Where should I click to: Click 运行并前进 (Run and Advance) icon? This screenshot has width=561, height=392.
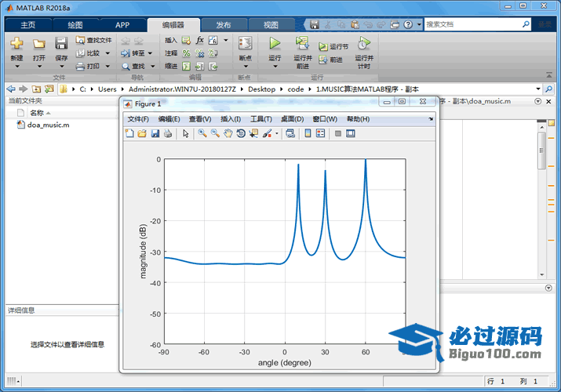coord(302,43)
